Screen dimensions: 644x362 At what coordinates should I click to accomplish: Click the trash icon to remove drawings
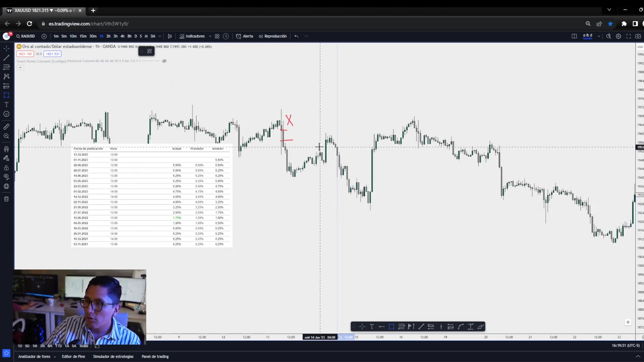pos(6,199)
